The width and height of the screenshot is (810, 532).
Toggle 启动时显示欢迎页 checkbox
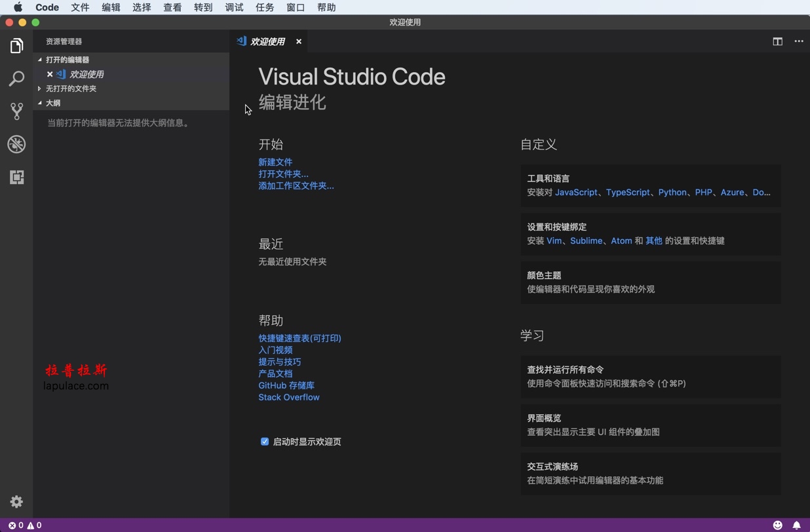[265, 442]
